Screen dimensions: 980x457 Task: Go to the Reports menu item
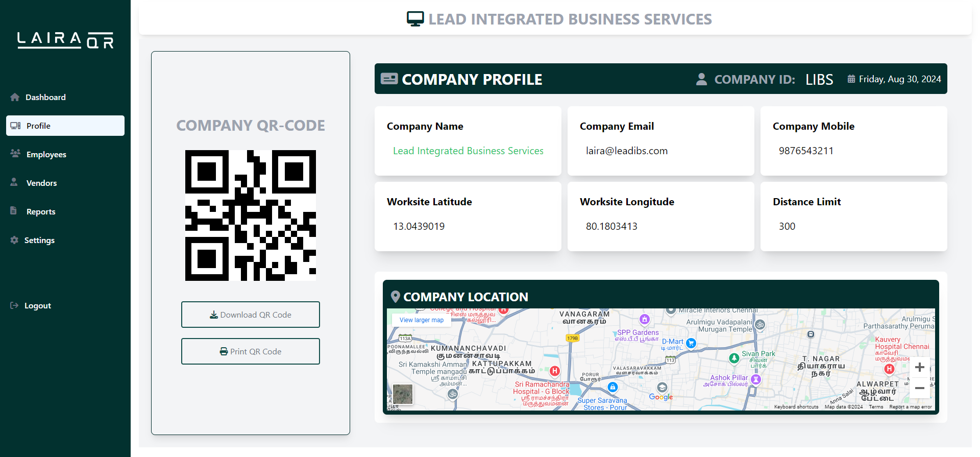click(41, 211)
